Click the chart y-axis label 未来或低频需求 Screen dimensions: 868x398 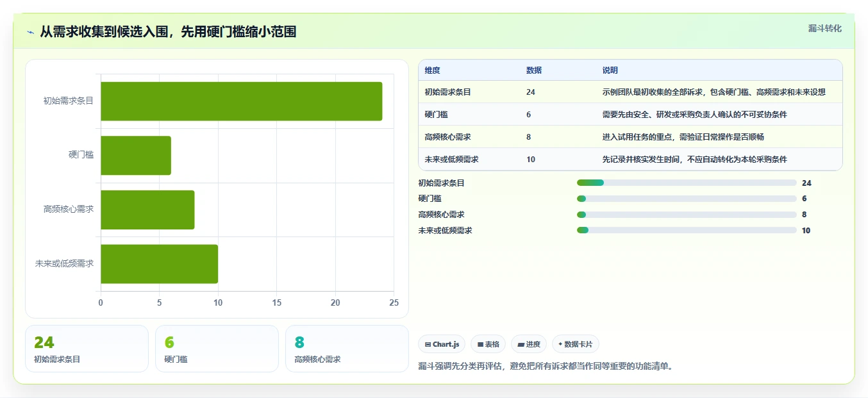point(64,263)
